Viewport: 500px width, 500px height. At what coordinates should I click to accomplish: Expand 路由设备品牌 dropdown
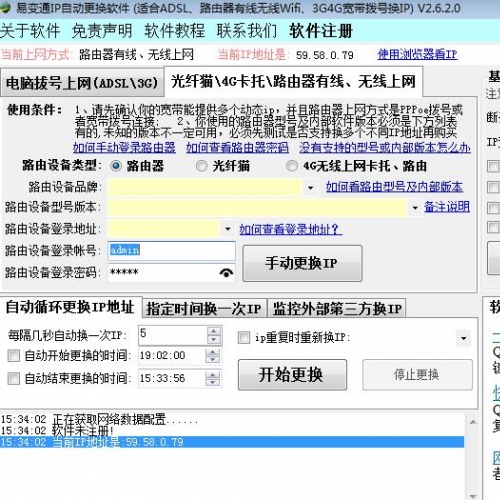(x=310, y=188)
